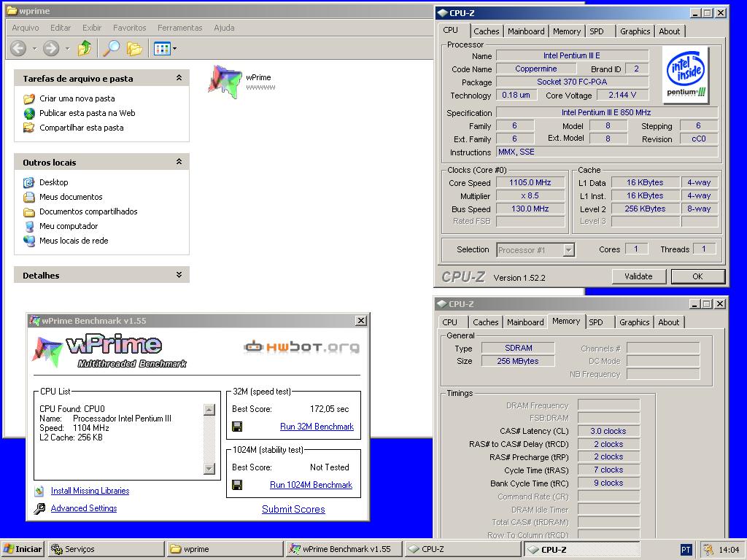The width and height of the screenshot is (747, 560).
Task: Close the wPrime Benchmark window
Action: click(361, 321)
